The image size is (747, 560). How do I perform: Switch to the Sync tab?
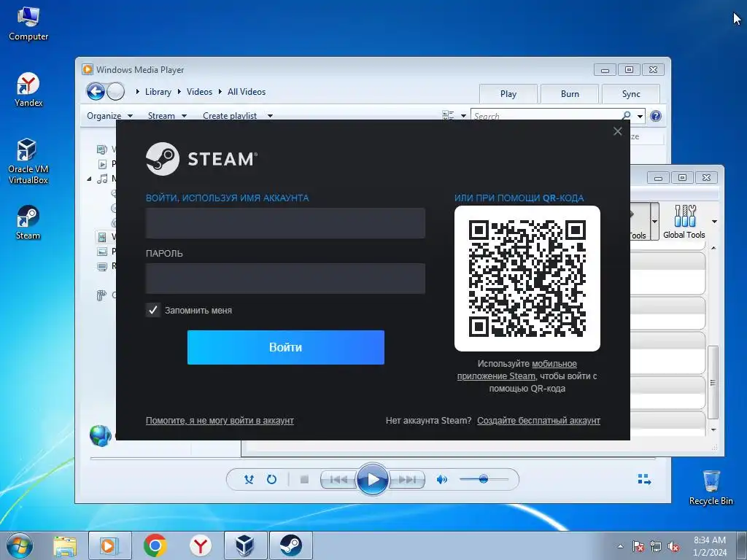click(x=631, y=94)
